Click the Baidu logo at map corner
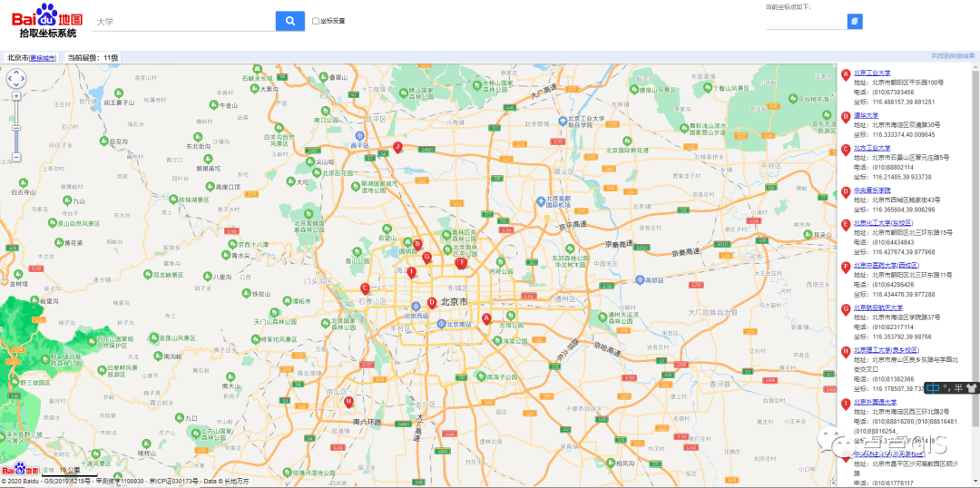 point(20,469)
